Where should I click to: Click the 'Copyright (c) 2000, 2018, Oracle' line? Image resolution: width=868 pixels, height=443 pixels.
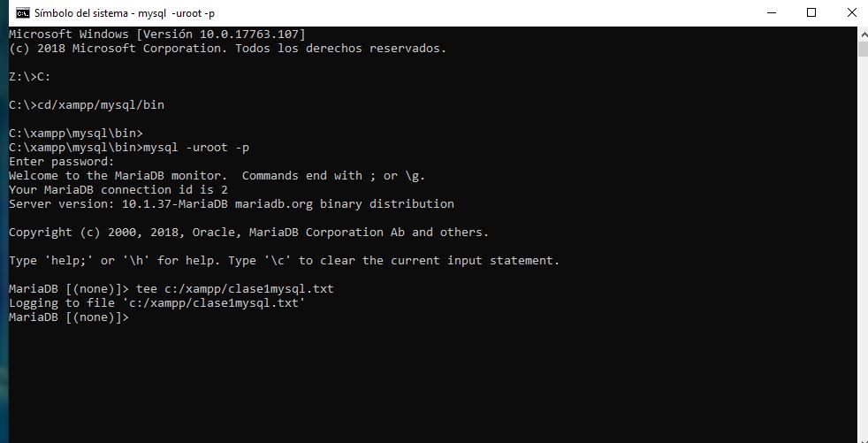point(248,233)
